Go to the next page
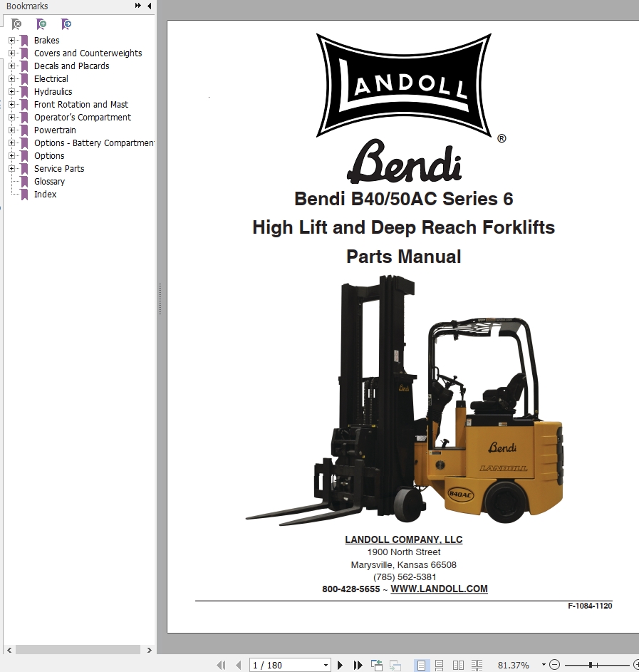639x672 pixels. click(340, 665)
